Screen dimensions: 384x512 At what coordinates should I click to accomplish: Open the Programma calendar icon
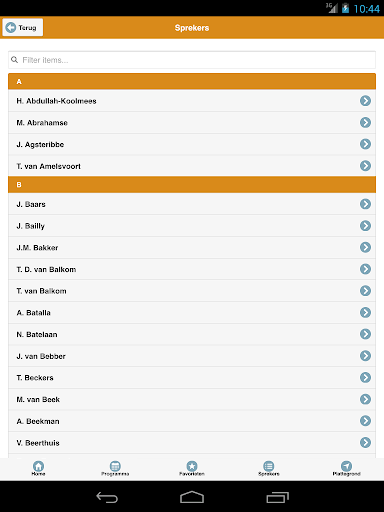(115, 466)
